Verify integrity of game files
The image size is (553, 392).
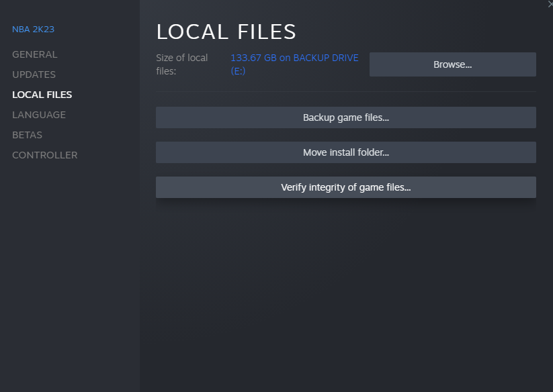coord(345,187)
